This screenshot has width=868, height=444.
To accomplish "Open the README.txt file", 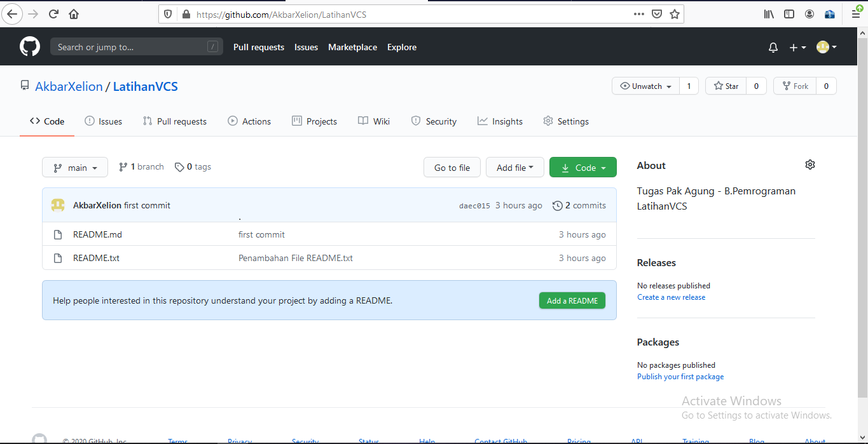I will pos(96,258).
